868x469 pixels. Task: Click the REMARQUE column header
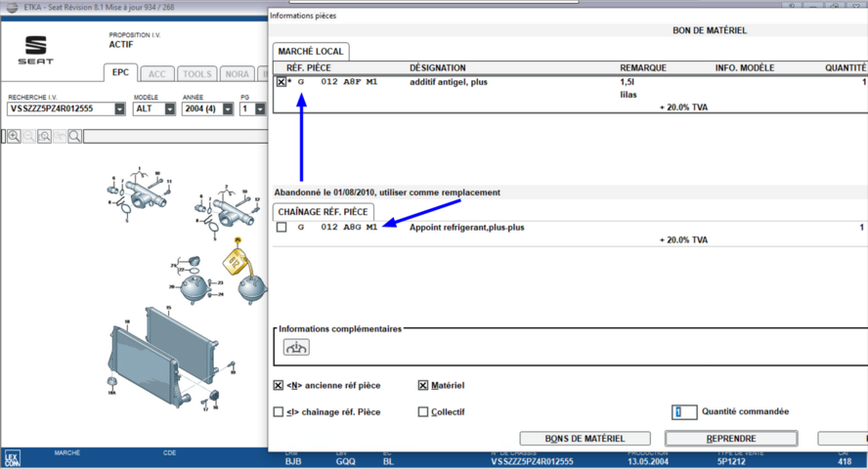(x=643, y=68)
